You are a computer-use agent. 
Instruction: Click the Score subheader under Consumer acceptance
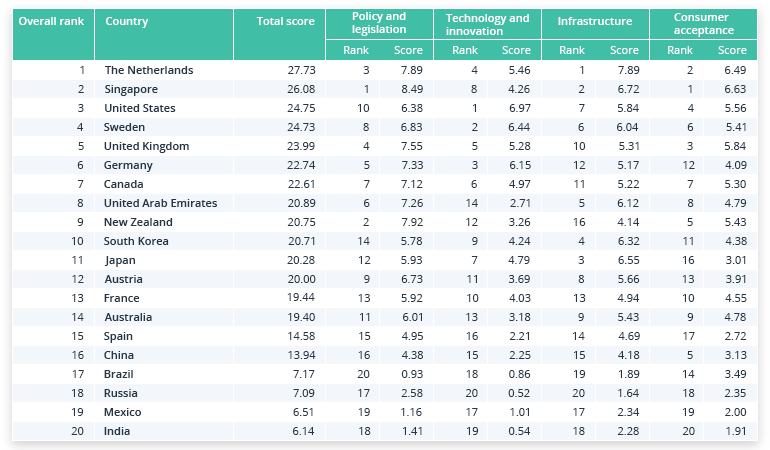click(x=732, y=50)
